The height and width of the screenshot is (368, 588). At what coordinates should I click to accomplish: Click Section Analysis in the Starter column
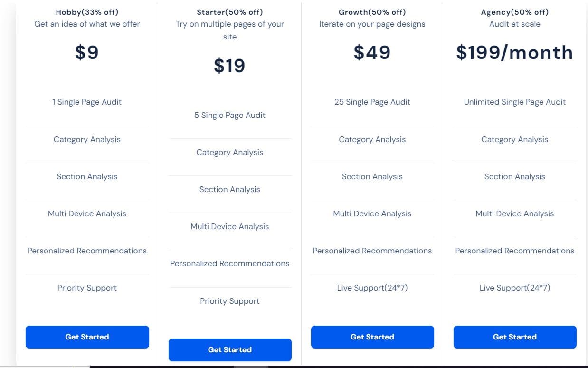tap(229, 189)
